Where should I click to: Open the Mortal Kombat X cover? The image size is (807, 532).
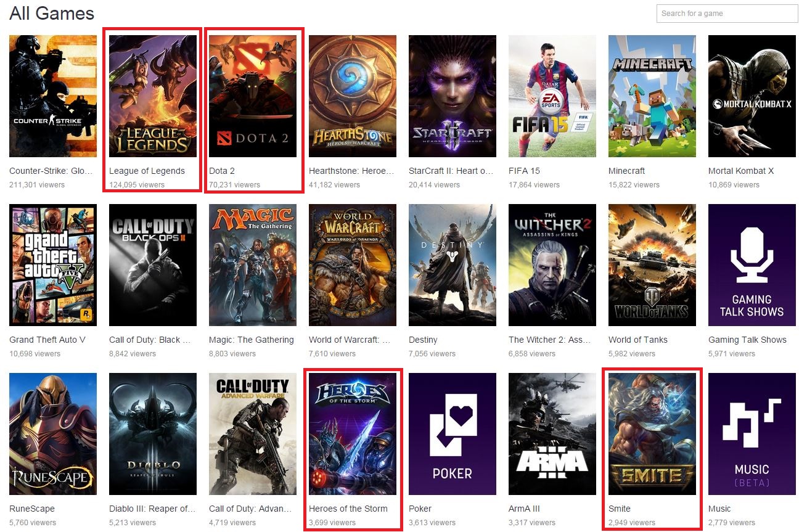(x=752, y=96)
